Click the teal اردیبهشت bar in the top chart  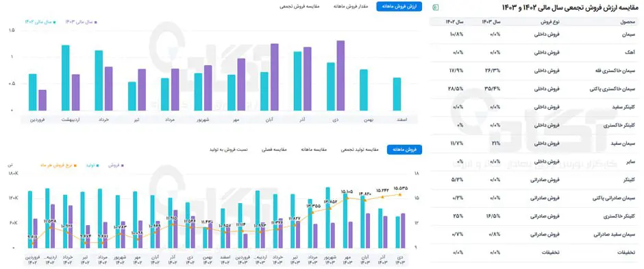65,78
